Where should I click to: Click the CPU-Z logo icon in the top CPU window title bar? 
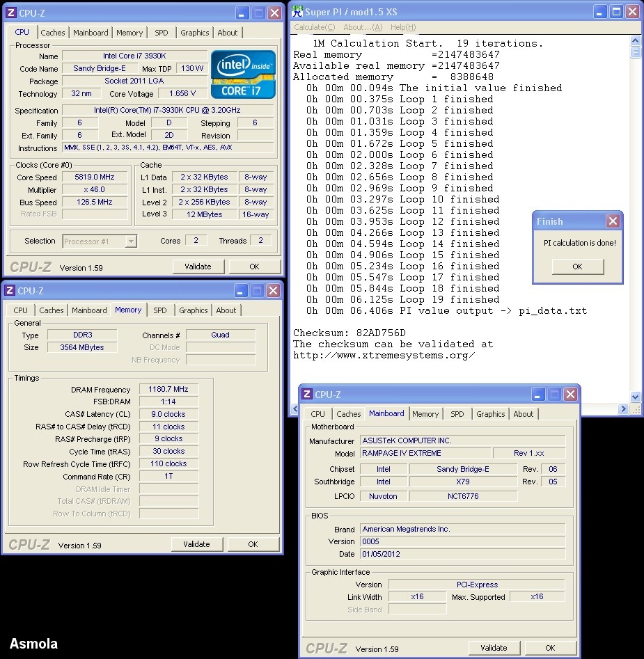[10, 13]
